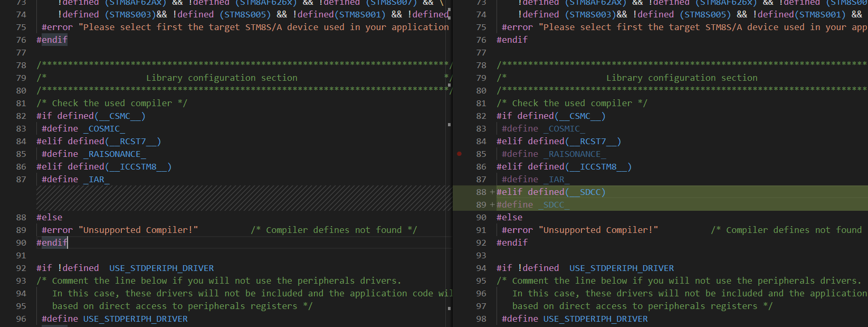Image resolution: width=868 pixels, height=327 pixels.
Task: Click '#define USE_STDPERIPH_DRIVER' on right line 98
Action: coord(575,319)
